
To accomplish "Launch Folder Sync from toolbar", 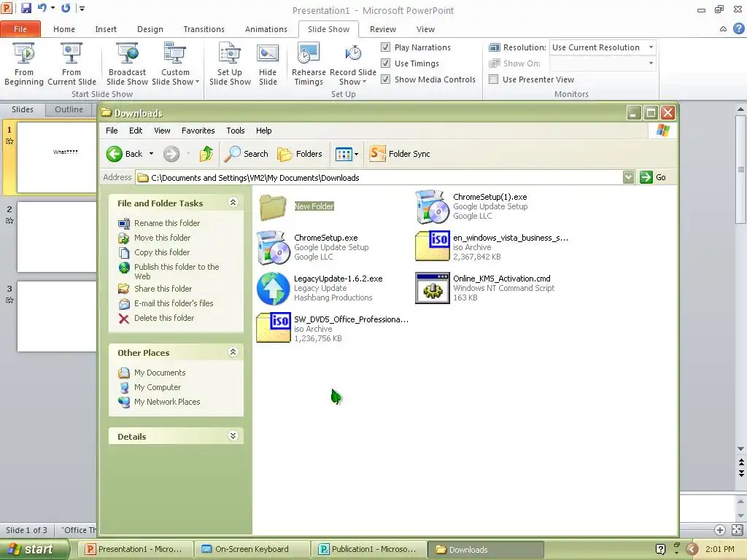I will pyautogui.click(x=400, y=154).
